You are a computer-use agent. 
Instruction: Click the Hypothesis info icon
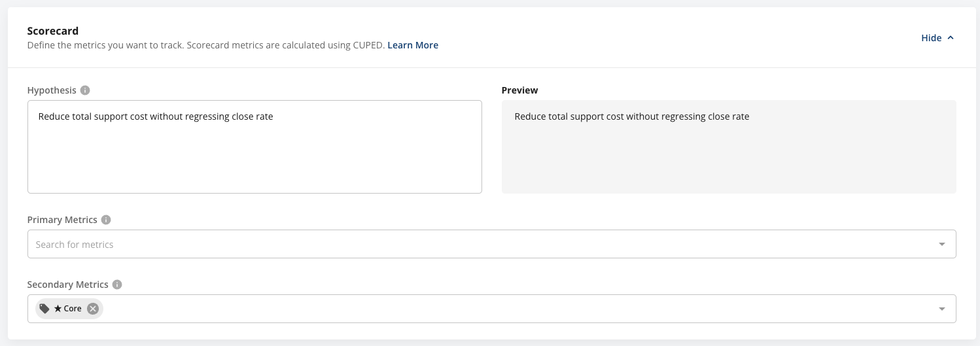85,90
